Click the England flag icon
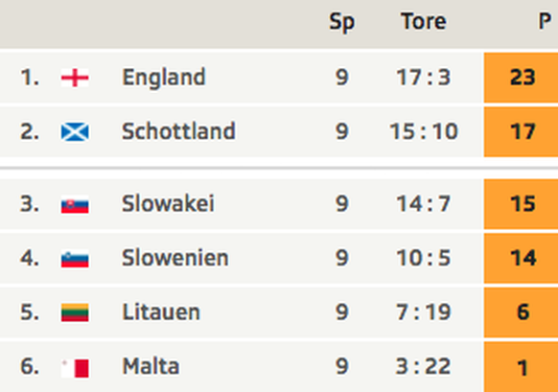The width and height of the screenshot is (558, 392). 75,78
